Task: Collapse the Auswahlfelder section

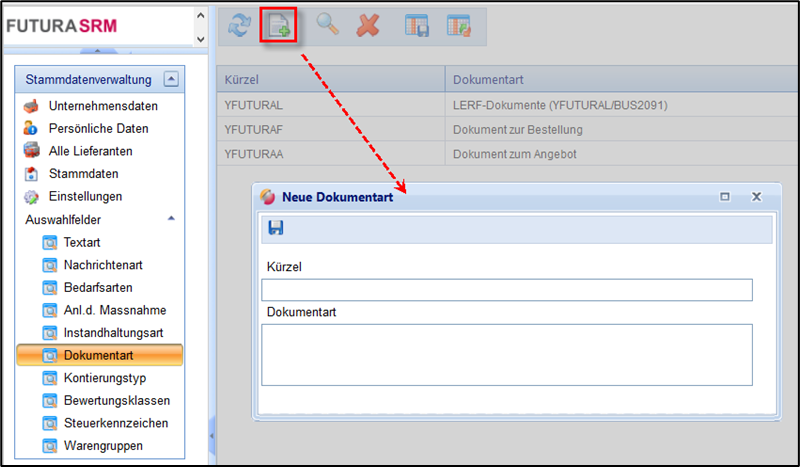Action: pos(171,218)
